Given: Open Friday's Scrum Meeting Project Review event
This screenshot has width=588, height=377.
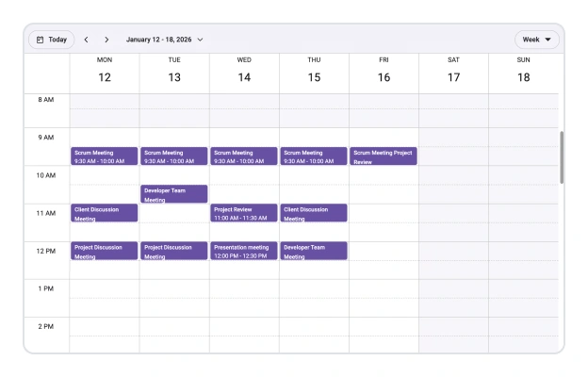Looking at the screenshot, I should click(384, 156).
